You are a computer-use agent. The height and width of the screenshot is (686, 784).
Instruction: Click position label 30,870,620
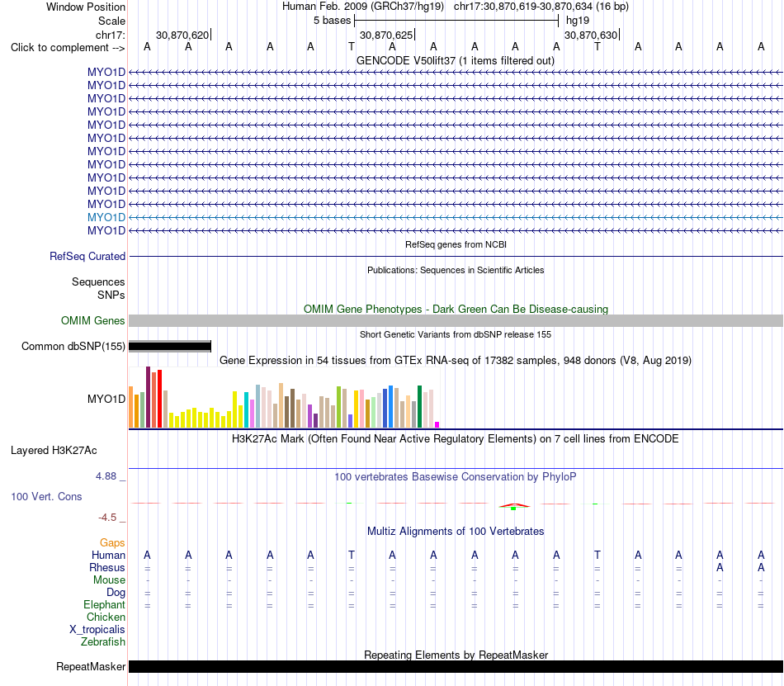pos(182,35)
